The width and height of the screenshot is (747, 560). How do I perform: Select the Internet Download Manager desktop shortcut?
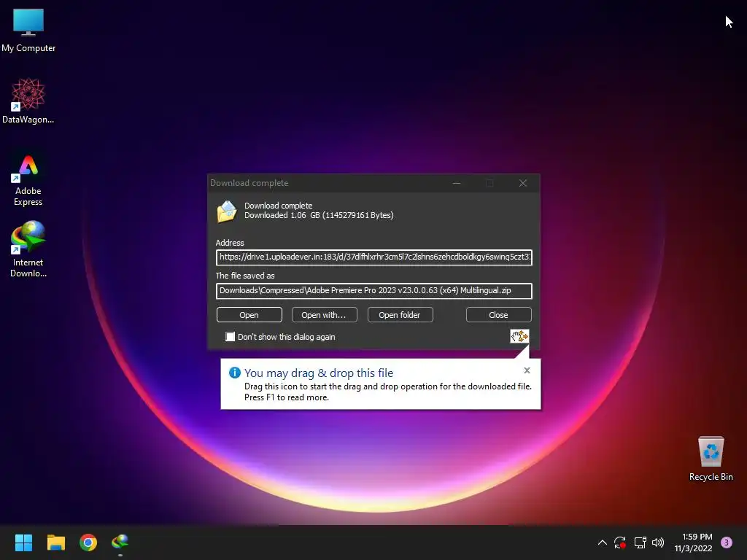pyautogui.click(x=28, y=249)
